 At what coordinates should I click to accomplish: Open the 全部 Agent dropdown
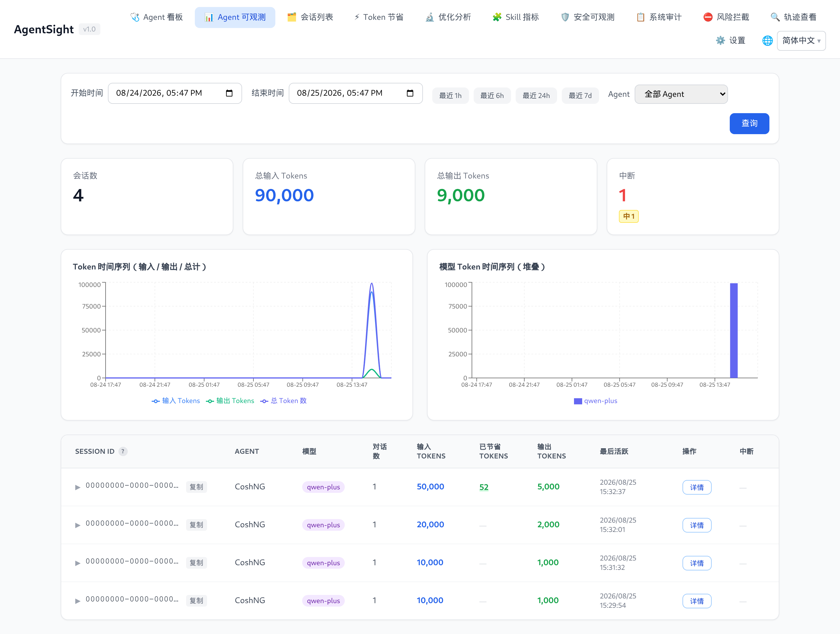(x=681, y=94)
